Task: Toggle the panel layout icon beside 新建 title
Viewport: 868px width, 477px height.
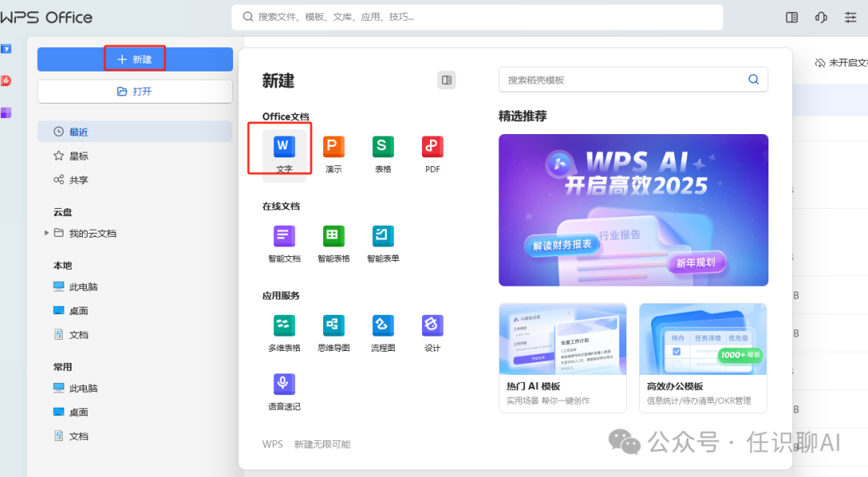Action: pos(446,80)
